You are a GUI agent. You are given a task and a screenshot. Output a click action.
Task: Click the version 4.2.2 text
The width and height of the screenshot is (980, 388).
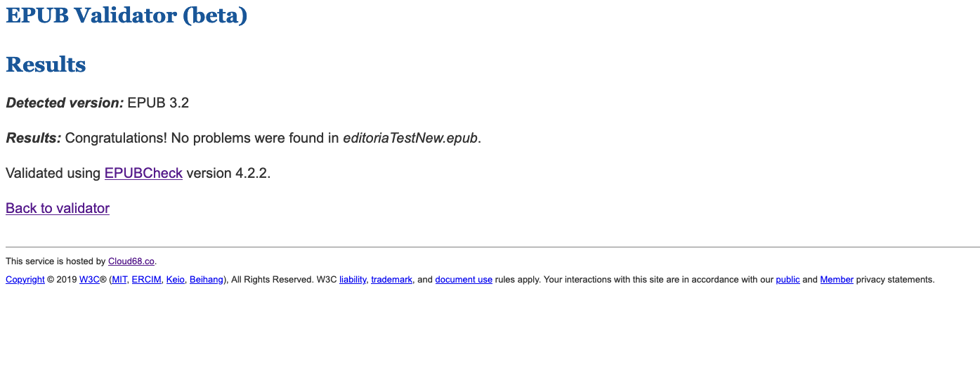(228, 173)
